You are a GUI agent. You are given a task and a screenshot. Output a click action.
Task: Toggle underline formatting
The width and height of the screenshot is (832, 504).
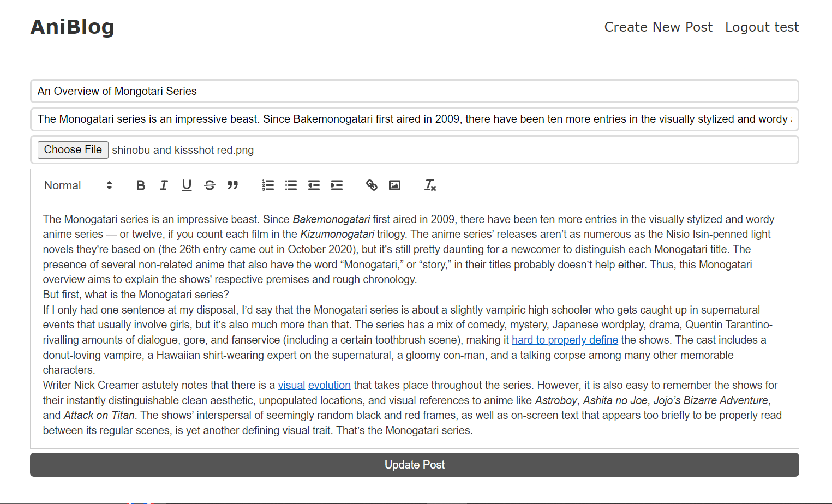pos(187,185)
